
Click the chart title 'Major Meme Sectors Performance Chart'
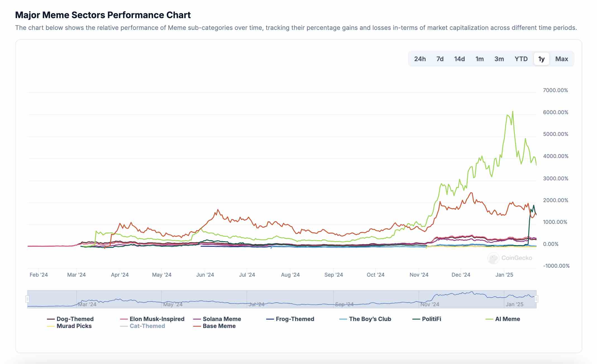103,15
